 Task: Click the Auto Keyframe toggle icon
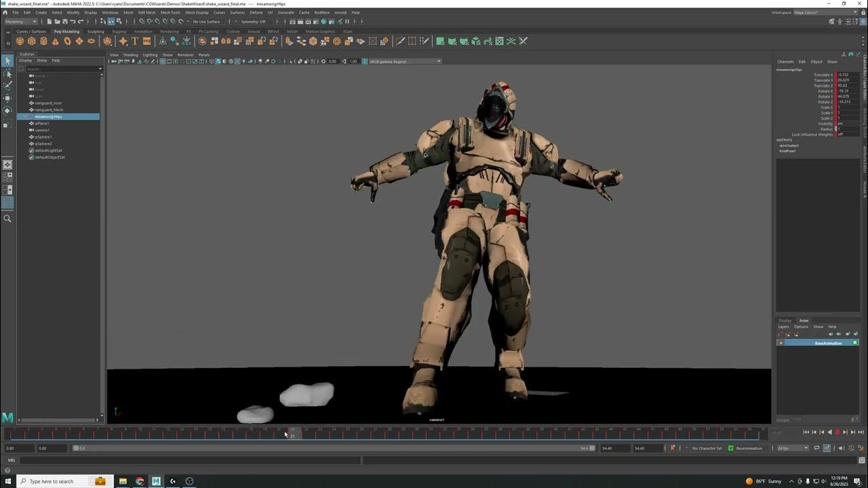click(x=673, y=448)
